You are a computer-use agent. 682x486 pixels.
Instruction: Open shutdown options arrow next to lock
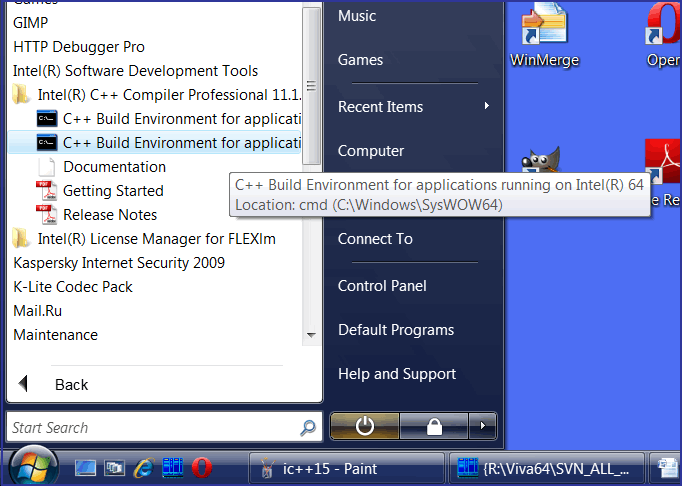[x=482, y=427]
